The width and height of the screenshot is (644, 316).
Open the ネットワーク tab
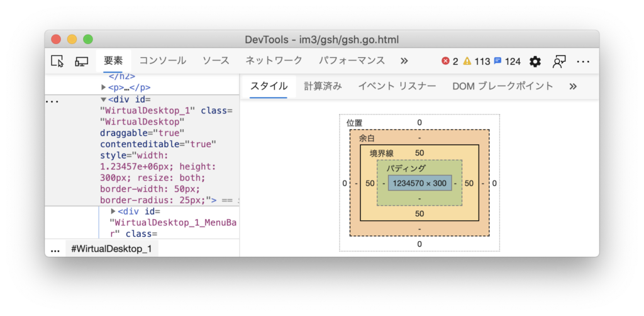point(274,60)
